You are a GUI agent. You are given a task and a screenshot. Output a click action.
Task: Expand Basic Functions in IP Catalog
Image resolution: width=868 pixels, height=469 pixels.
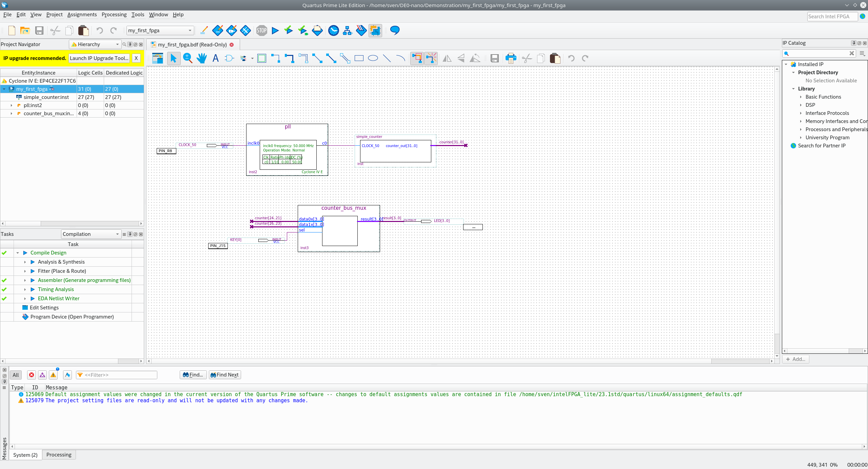(801, 97)
